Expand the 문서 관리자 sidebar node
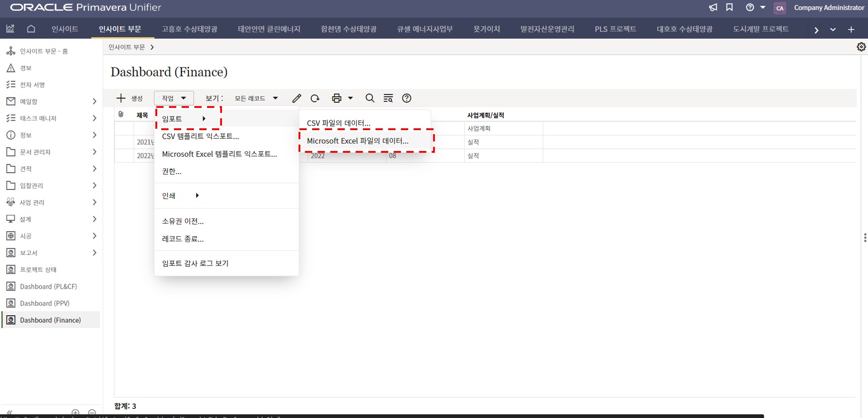The image size is (868, 418). point(94,152)
